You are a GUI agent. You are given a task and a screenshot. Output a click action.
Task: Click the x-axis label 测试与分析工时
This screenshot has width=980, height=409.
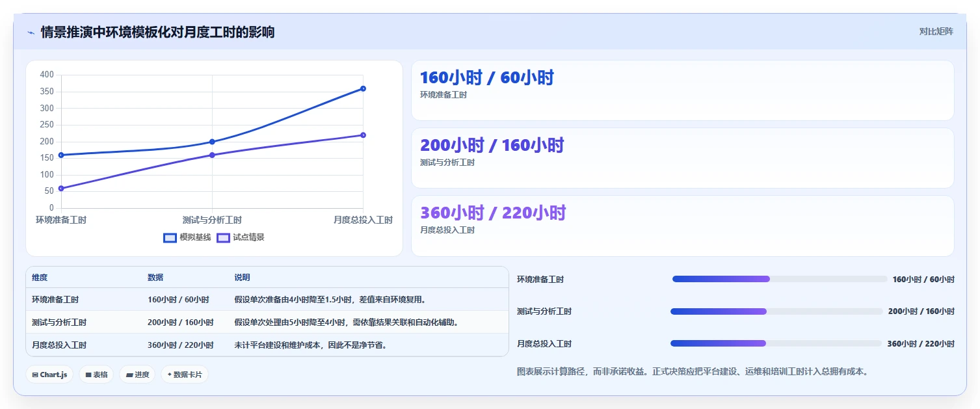point(212,220)
